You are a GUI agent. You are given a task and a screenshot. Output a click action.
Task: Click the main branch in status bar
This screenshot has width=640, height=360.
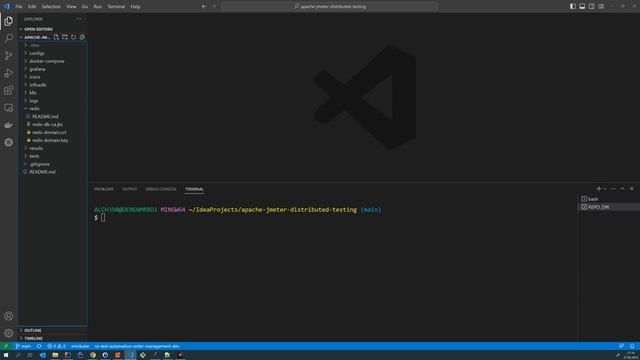point(23,346)
